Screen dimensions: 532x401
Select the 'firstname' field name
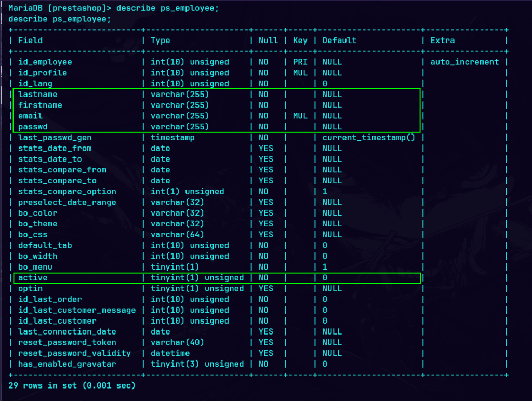tap(40, 105)
